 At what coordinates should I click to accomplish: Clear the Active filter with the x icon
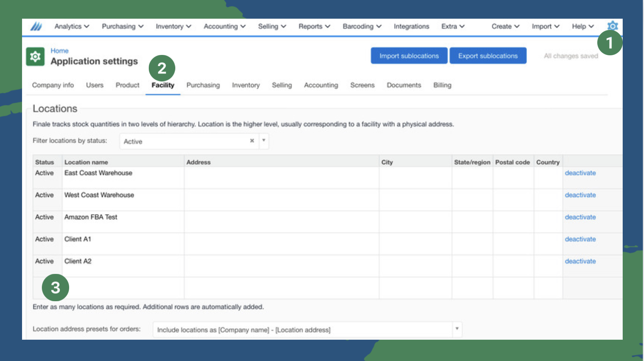click(252, 141)
